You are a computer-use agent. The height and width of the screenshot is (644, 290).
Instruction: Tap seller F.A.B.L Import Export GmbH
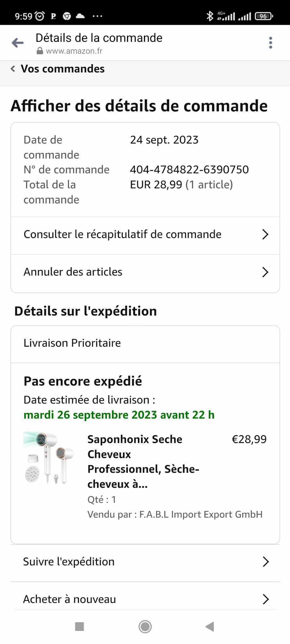click(201, 514)
